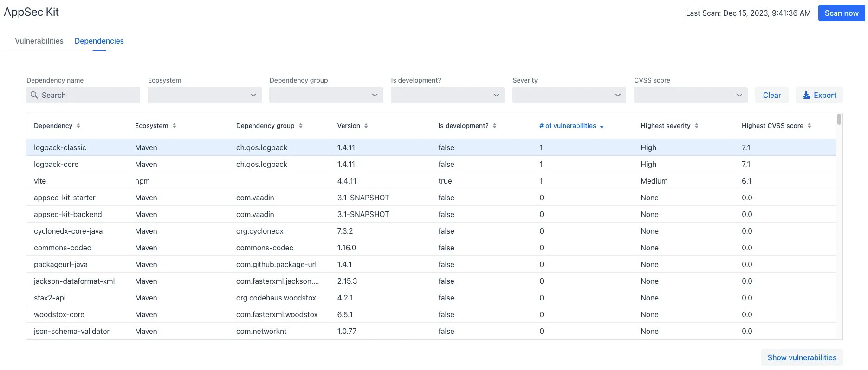Toggle sort on Is development? column header
The width and height of the screenshot is (868, 370).
(494, 126)
